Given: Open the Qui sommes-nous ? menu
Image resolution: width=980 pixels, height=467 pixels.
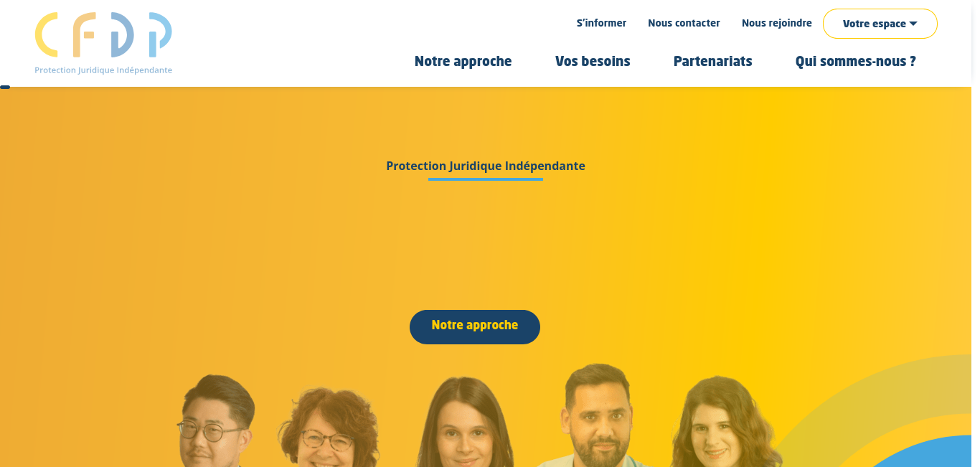Looking at the screenshot, I should click(x=855, y=62).
